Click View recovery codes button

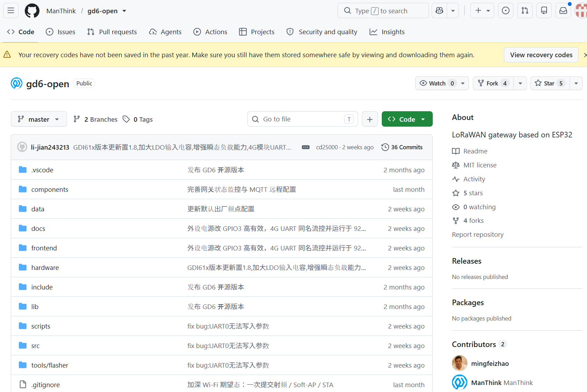coord(541,55)
